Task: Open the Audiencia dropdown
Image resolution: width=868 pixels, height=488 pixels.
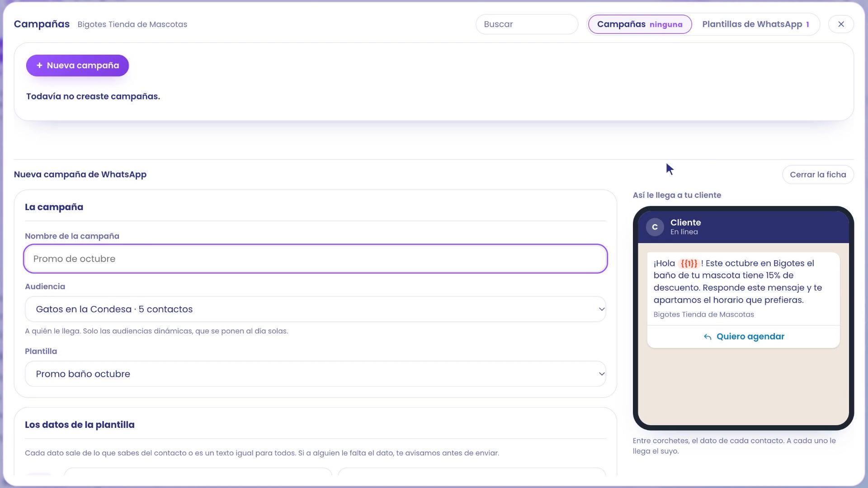Action: pyautogui.click(x=316, y=309)
